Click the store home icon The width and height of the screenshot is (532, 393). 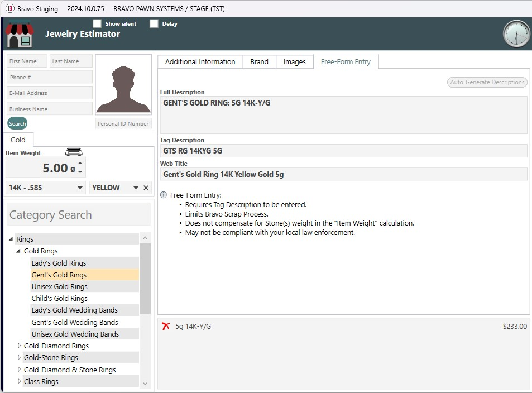coord(20,35)
